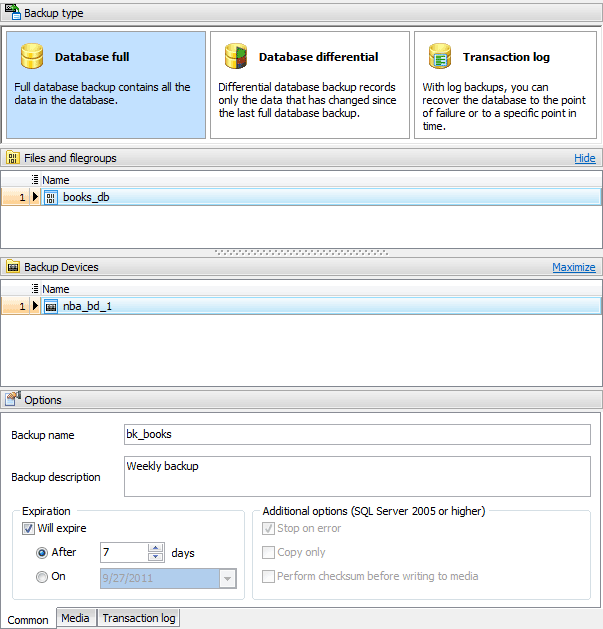603x629 pixels.
Task: Click the books_db file icon
Action: point(51,197)
